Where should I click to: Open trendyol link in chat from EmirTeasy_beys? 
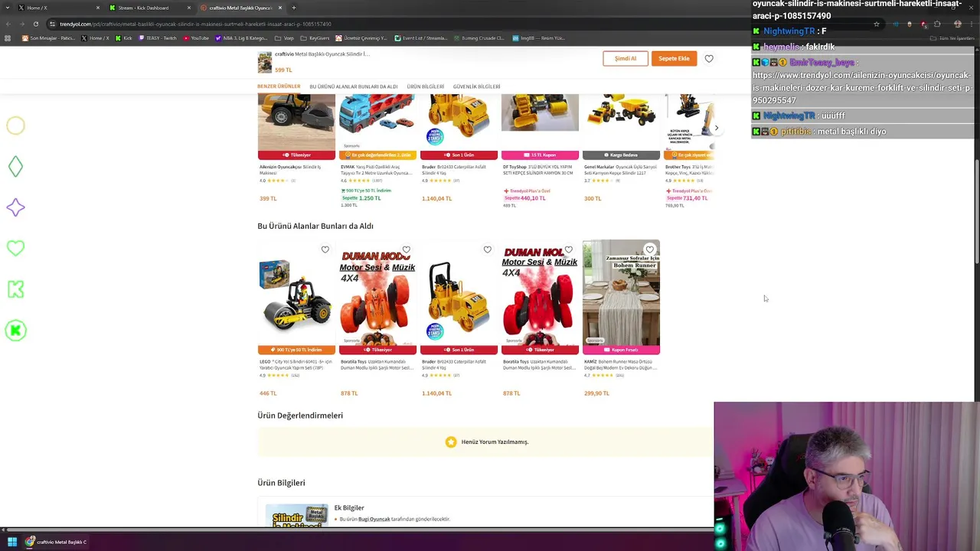[x=861, y=88]
